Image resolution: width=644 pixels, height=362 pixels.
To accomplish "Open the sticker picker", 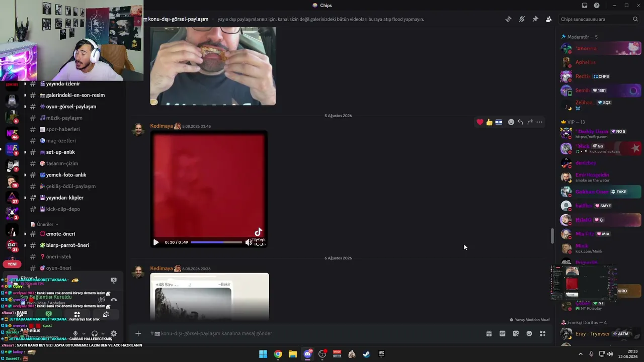I will tap(516, 333).
